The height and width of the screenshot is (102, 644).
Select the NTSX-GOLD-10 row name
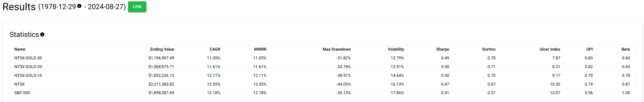tap(28, 75)
